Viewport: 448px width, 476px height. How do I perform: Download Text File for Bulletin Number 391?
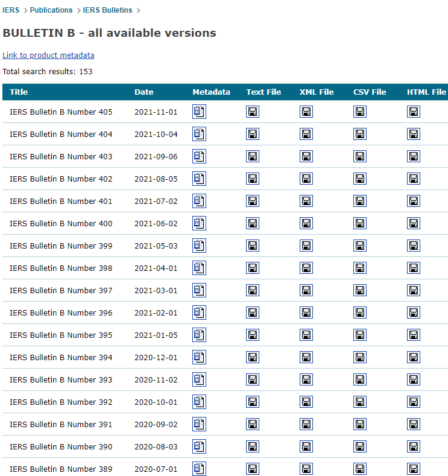point(253,424)
